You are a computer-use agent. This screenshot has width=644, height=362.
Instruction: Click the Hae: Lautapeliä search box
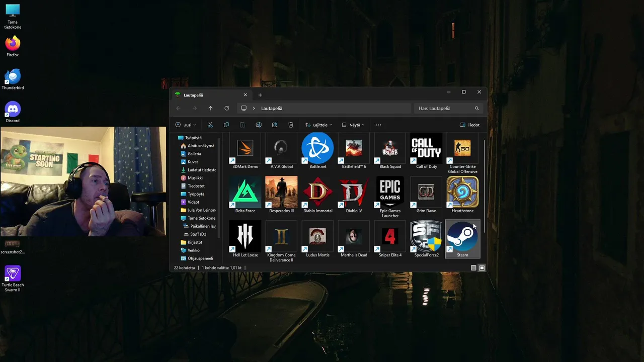tap(448, 108)
